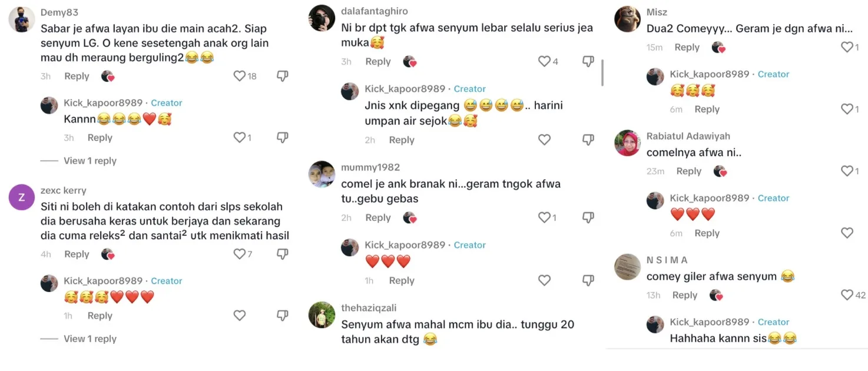Like zexc kerry's comment
This screenshot has width=868, height=371.
(x=239, y=254)
